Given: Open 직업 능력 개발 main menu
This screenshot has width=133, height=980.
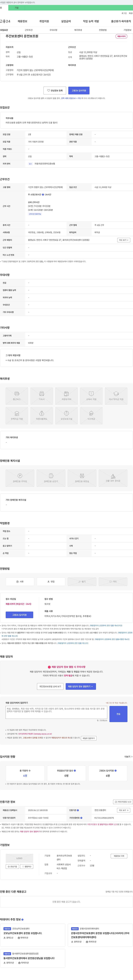Looking at the screenshot, I should (x=91, y=21).
